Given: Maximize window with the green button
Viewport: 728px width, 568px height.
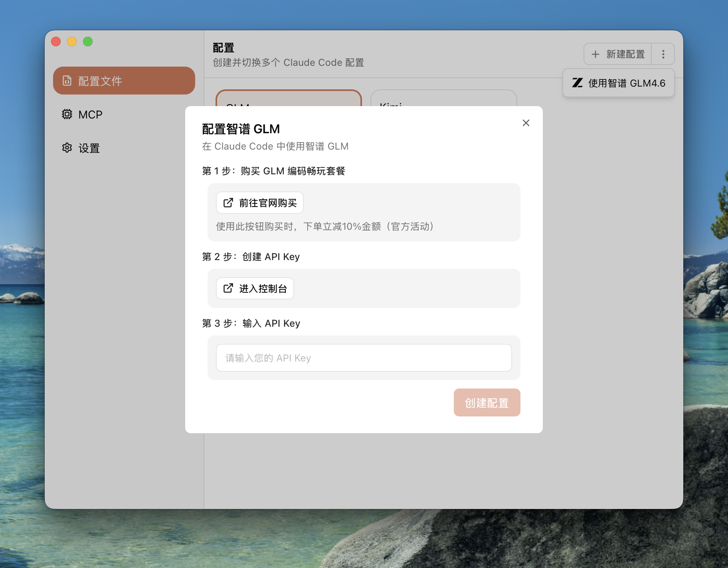Looking at the screenshot, I should [x=88, y=41].
